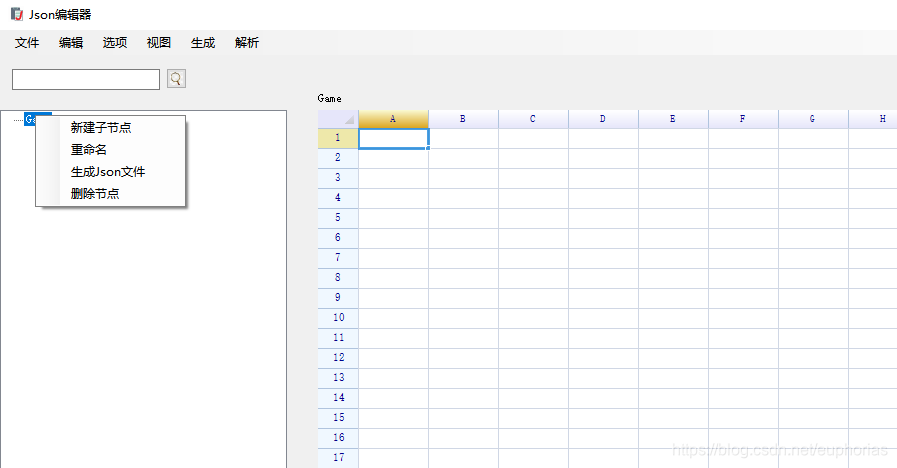Click the select-all corner of the grid
This screenshot has width=897, height=468.
pos(338,119)
